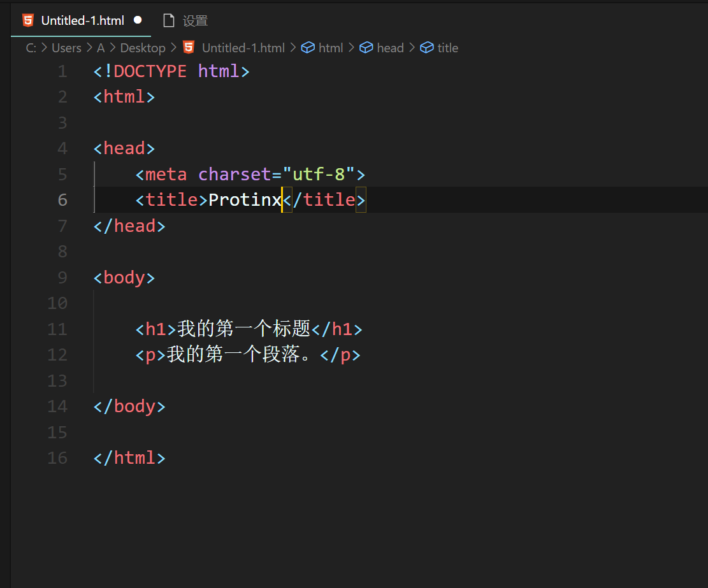Click the cube symbol icon before head breadcrumb

(365, 47)
